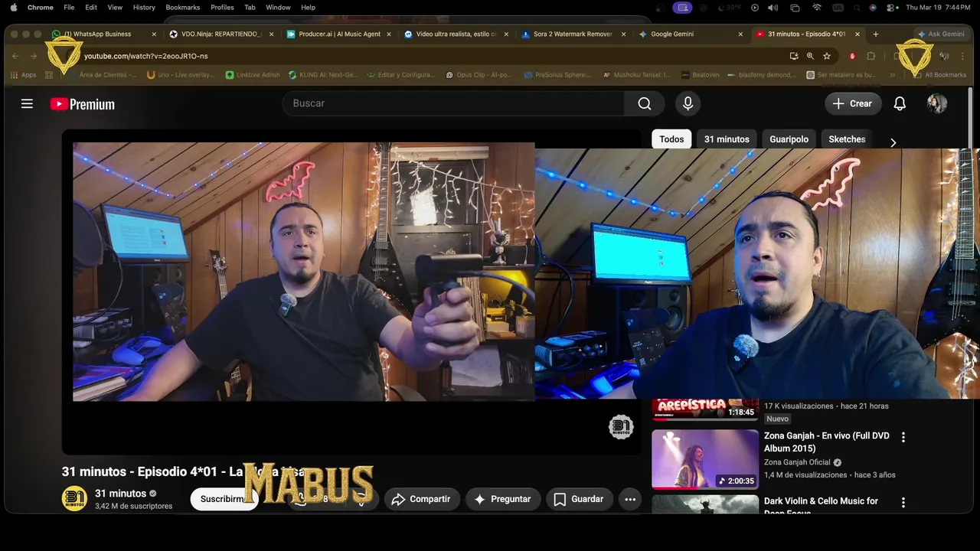Click the volume icon in menu bar
This screenshot has height=551, width=980.
[x=773, y=7]
